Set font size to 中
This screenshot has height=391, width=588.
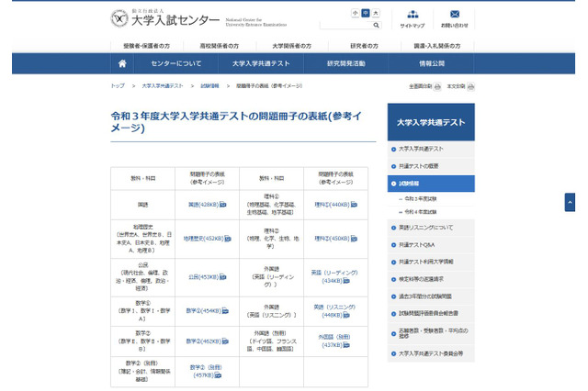coord(366,13)
